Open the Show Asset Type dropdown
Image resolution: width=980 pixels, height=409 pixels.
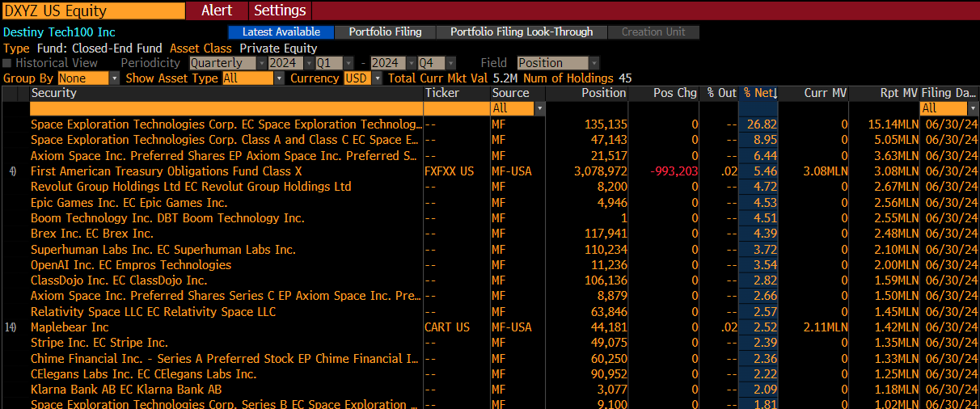pos(253,78)
